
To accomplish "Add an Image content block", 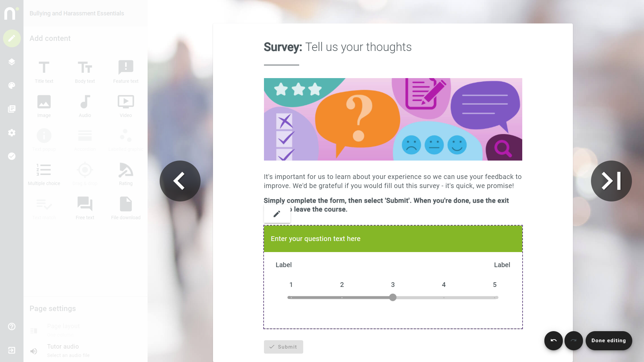I will point(44,106).
